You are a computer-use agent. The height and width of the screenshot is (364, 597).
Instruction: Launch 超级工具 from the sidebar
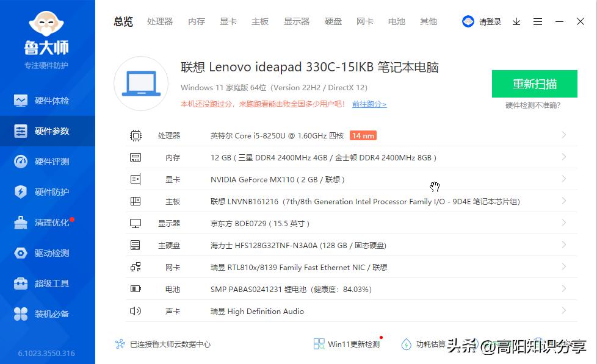pyautogui.click(x=48, y=283)
